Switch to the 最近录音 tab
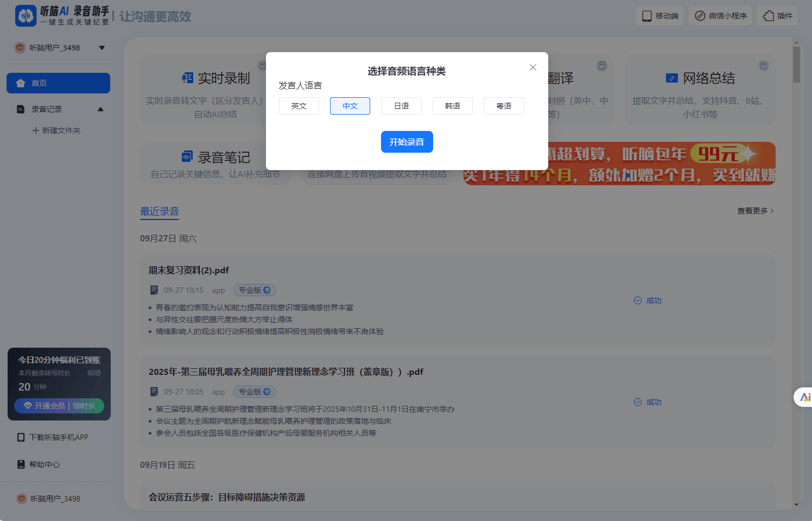812x521 pixels. pyautogui.click(x=160, y=211)
